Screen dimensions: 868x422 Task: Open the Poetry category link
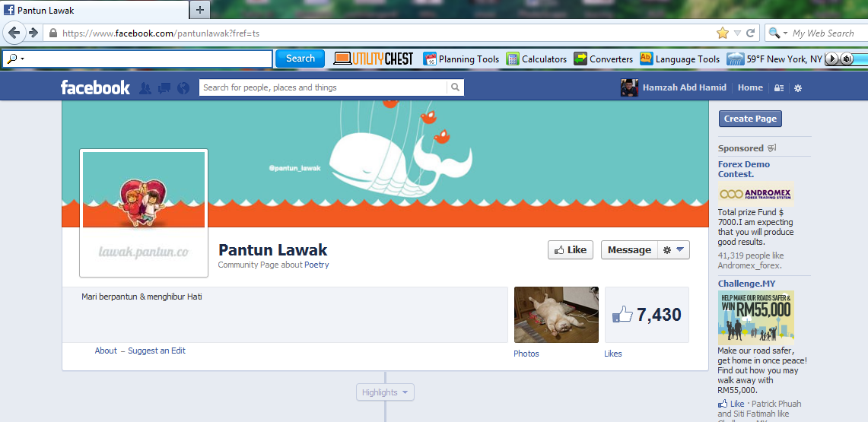point(316,265)
